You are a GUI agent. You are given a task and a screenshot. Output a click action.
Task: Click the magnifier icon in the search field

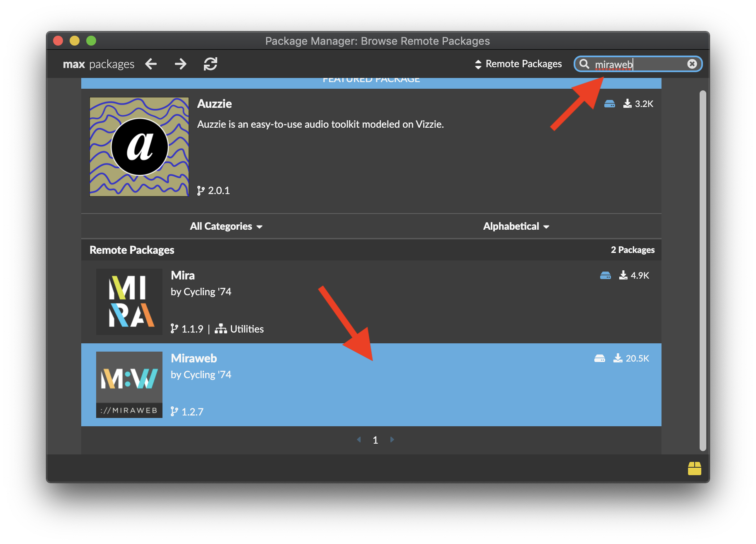[x=584, y=64]
